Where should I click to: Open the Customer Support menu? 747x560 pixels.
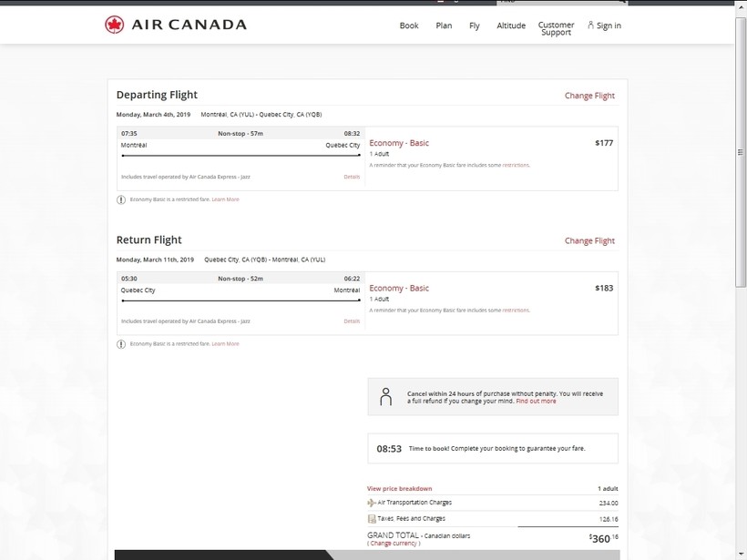point(556,29)
